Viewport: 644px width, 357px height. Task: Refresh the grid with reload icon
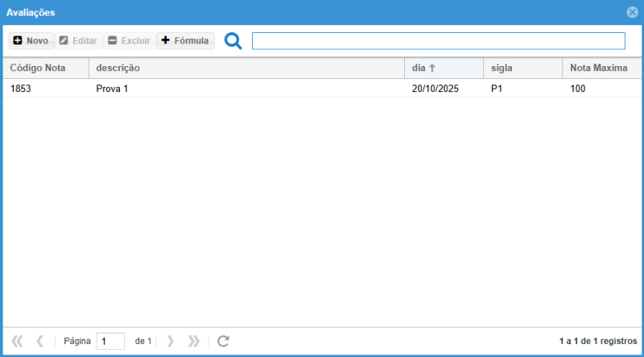coord(224,341)
